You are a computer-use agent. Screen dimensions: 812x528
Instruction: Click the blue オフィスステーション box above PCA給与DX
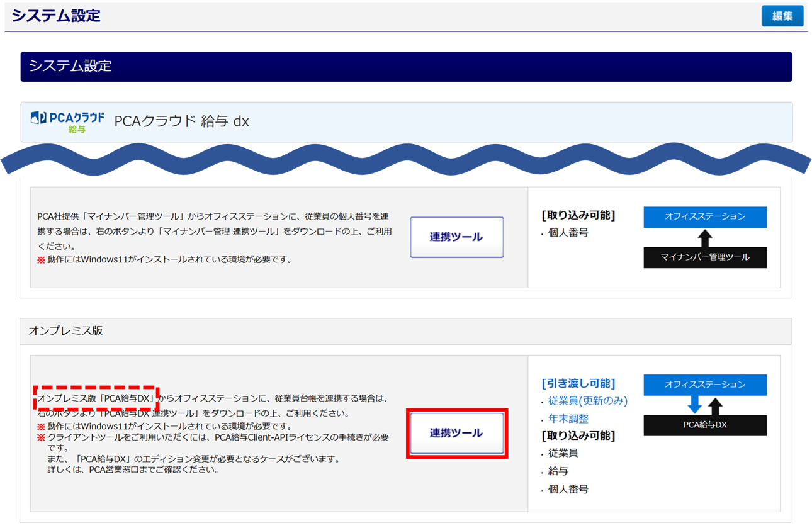[x=704, y=385]
